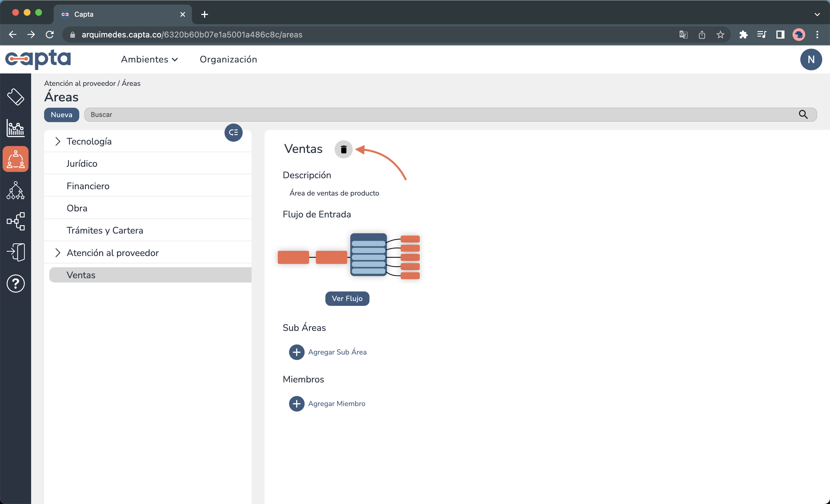Delete Ventas area with trash icon
The width and height of the screenshot is (830, 504).
[x=343, y=149]
